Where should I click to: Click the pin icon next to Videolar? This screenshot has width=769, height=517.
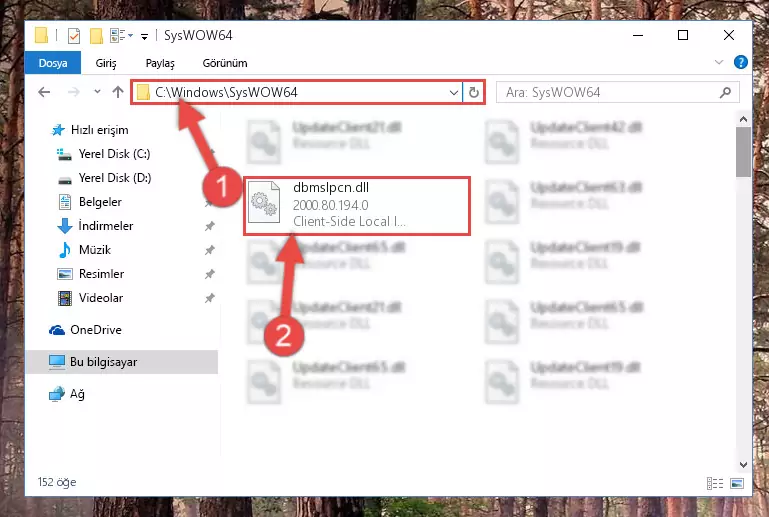[x=209, y=298]
